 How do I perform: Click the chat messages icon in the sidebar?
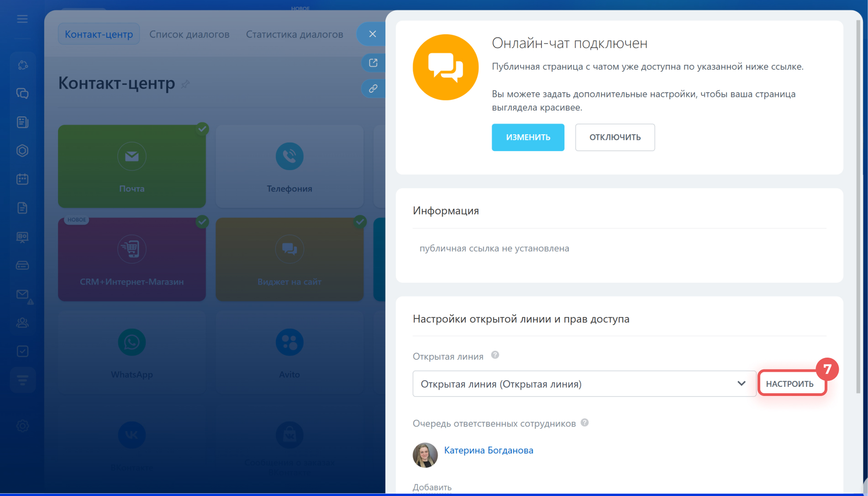[x=22, y=94]
